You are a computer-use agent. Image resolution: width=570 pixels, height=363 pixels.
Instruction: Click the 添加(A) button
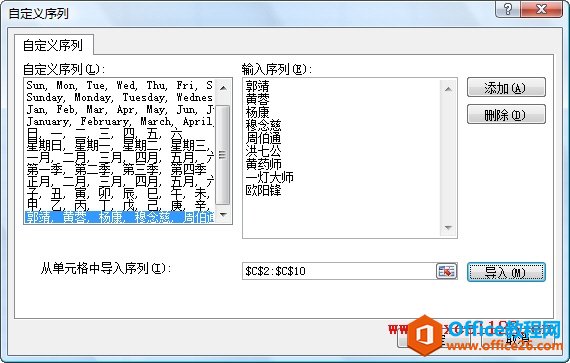click(x=506, y=87)
